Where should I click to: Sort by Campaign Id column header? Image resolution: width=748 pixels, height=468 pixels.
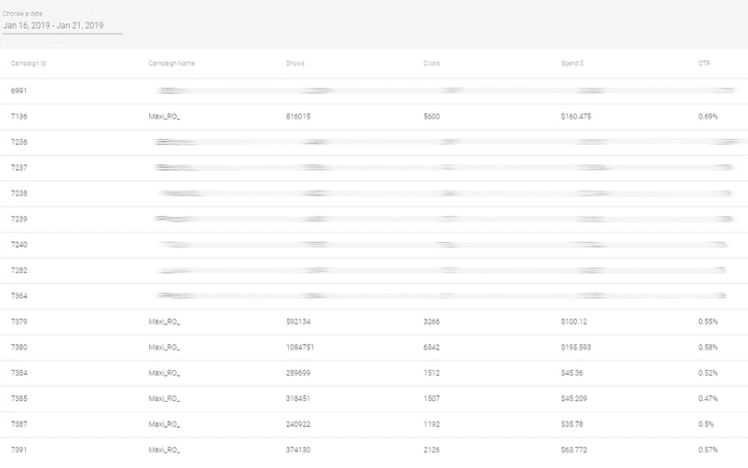pyautogui.click(x=29, y=63)
